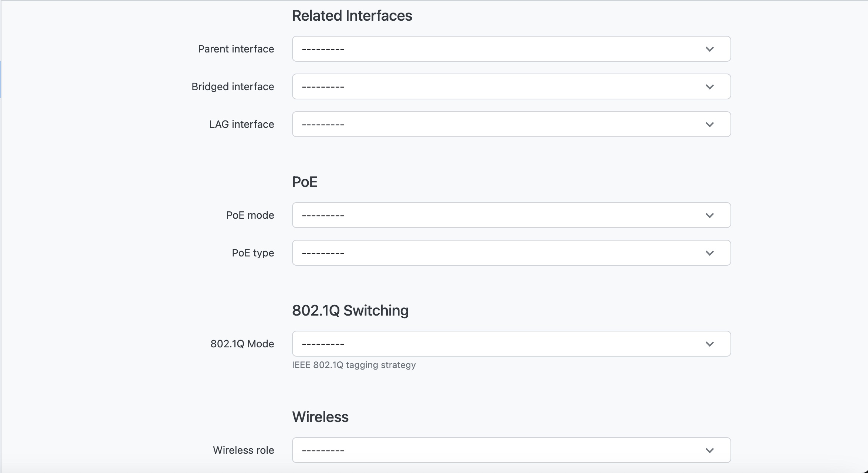Click the "Parent interface" field label

click(236, 49)
